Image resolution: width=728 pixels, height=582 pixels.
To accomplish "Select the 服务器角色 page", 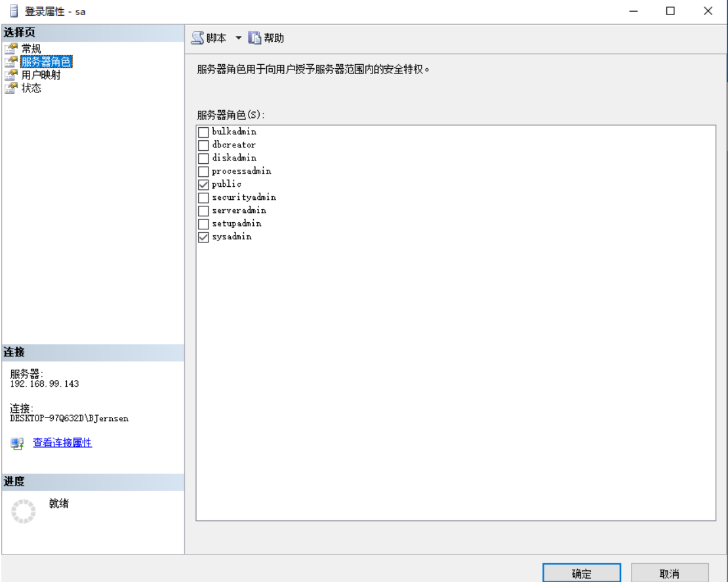I will tap(46, 62).
